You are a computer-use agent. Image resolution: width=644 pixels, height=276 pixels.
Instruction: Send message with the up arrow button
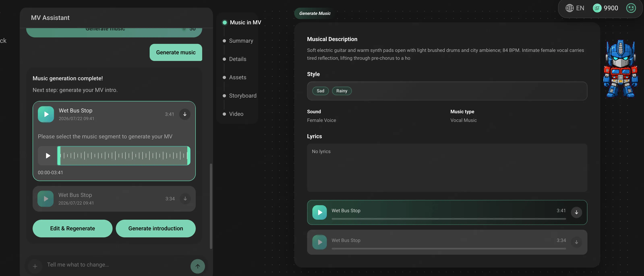198,266
